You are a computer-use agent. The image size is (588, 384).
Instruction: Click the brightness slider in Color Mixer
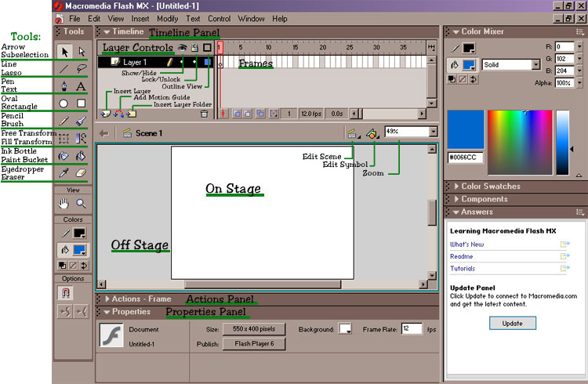pos(562,143)
